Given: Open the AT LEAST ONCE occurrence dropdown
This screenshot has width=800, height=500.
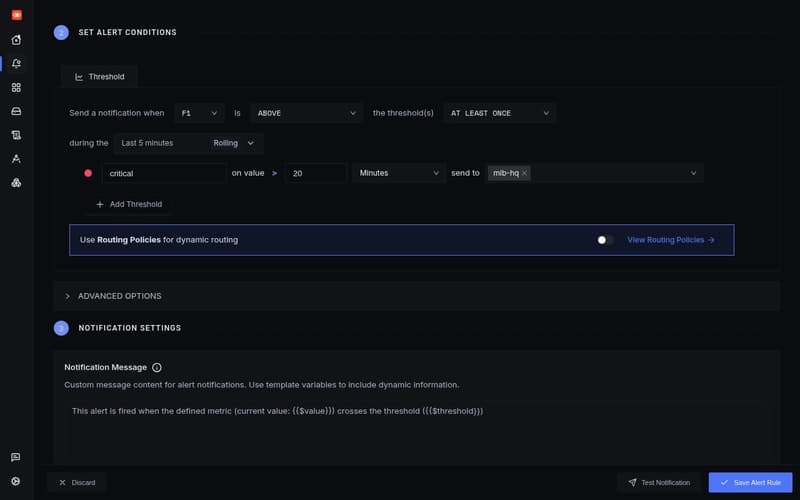Looking at the screenshot, I should pos(499,113).
